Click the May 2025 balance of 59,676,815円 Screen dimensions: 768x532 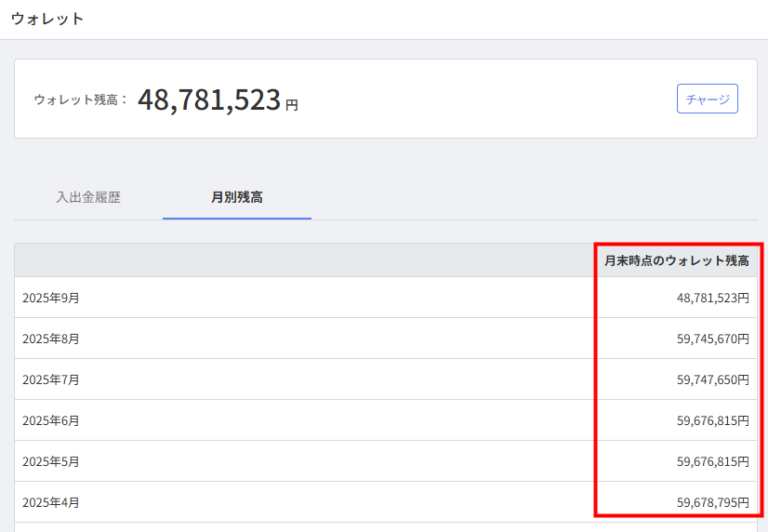(712, 462)
